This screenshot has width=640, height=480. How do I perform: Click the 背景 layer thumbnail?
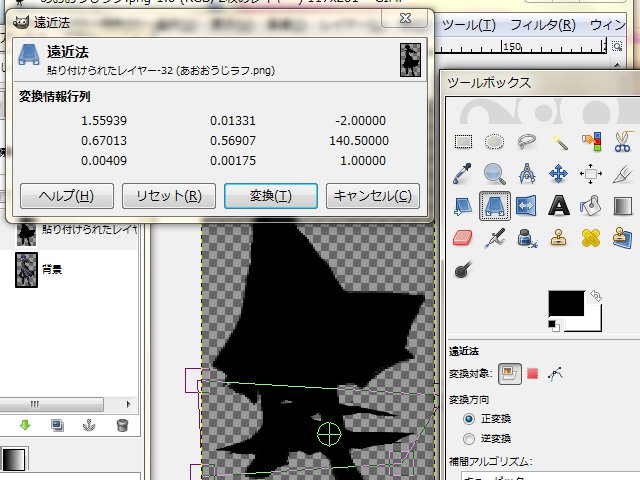27,270
